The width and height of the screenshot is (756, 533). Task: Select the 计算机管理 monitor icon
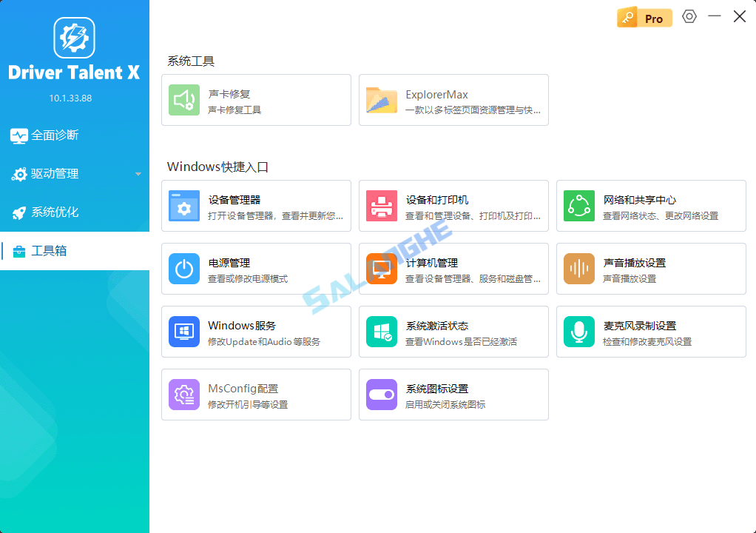click(381, 269)
